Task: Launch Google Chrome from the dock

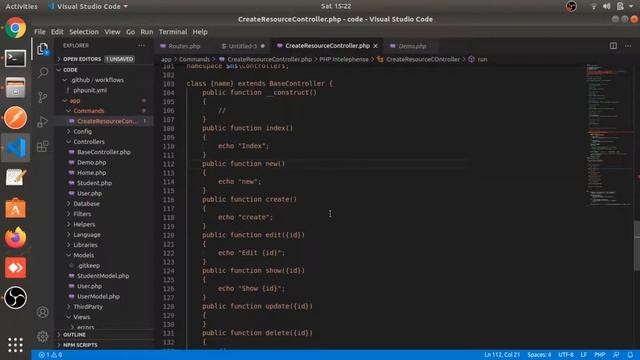Action: (x=16, y=28)
